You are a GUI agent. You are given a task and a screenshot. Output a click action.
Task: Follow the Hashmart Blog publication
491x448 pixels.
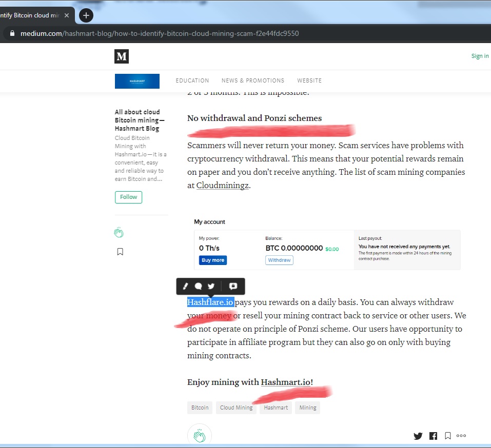[128, 197]
